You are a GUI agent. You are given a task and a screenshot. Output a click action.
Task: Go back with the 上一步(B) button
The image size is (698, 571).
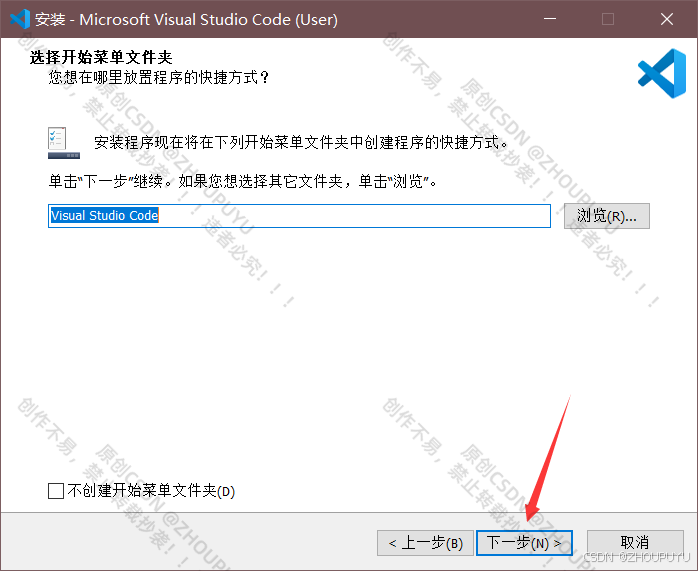[x=425, y=543]
